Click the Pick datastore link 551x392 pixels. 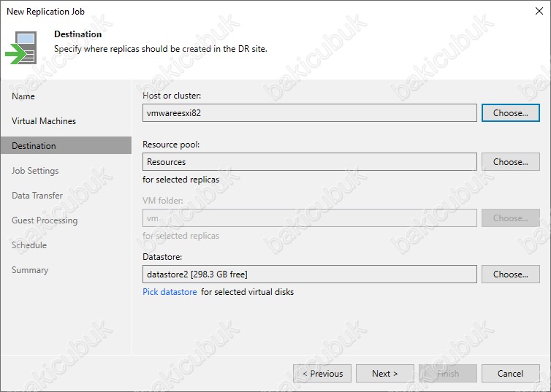[x=170, y=292]
